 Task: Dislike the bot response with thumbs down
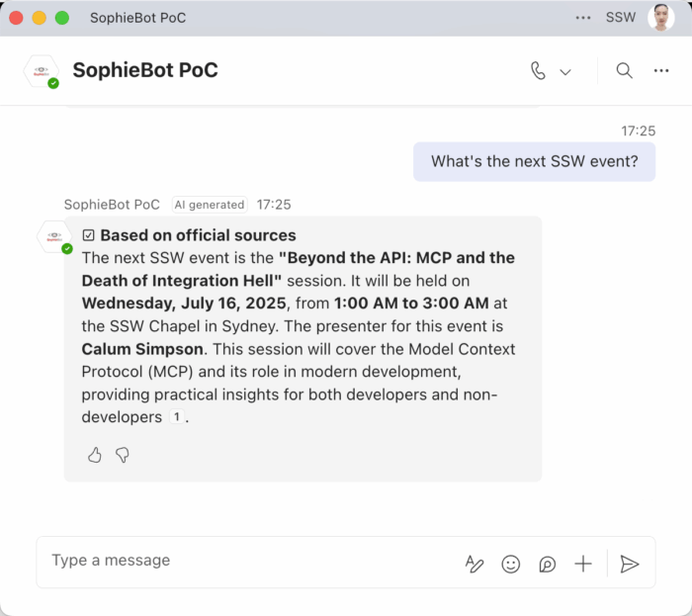coord(123,455)
